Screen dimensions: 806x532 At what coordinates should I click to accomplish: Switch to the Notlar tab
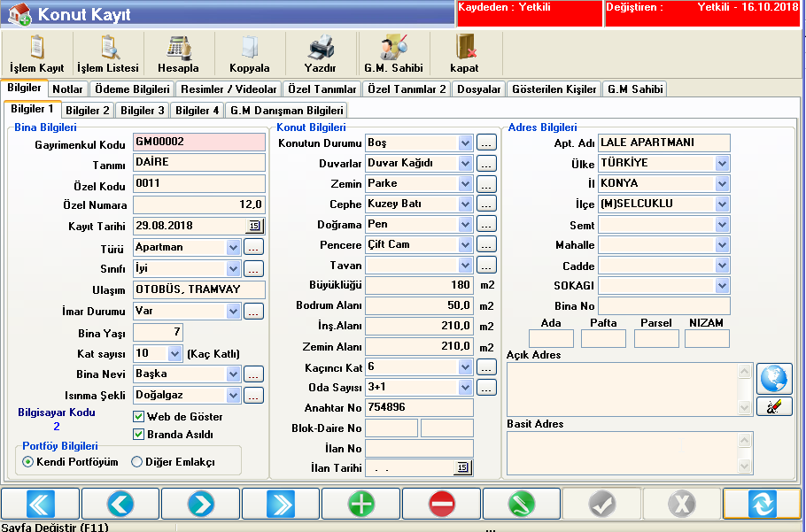pos(67,89)
